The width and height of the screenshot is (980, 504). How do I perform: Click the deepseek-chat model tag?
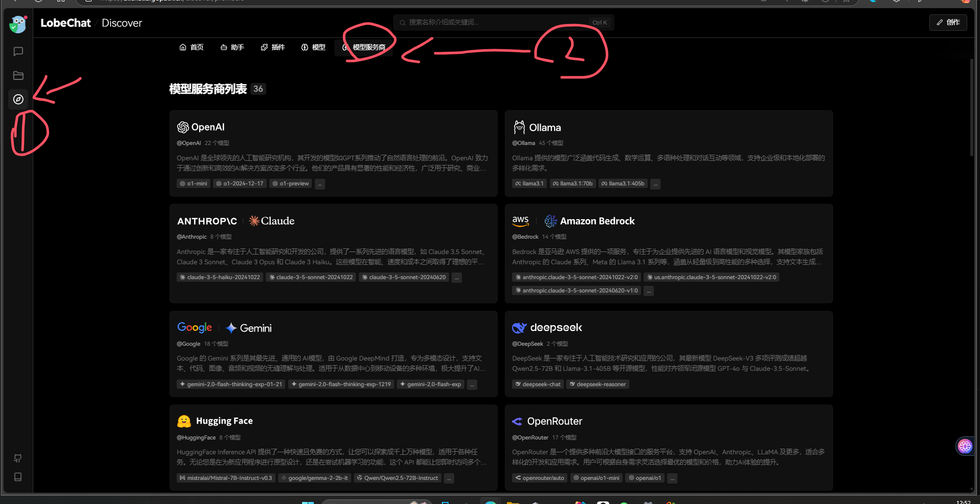(x=538, y=384)
